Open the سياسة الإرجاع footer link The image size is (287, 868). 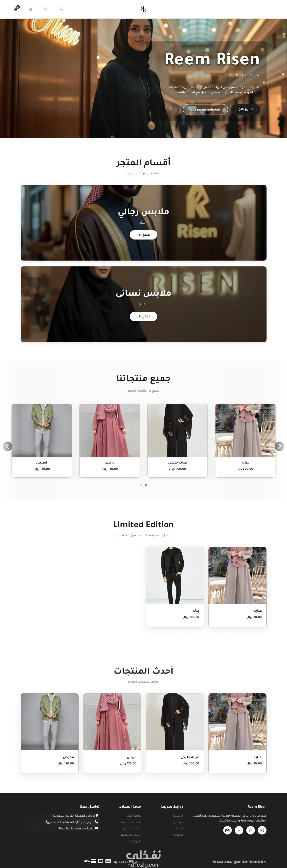(132, 829)
